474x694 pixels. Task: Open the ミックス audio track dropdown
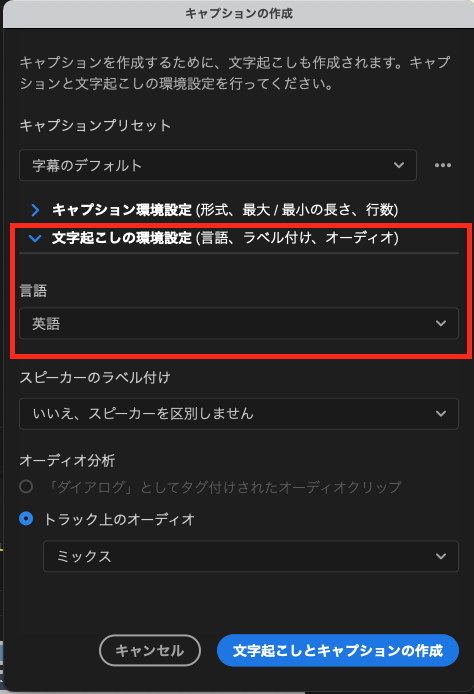[x=250, y=556]
